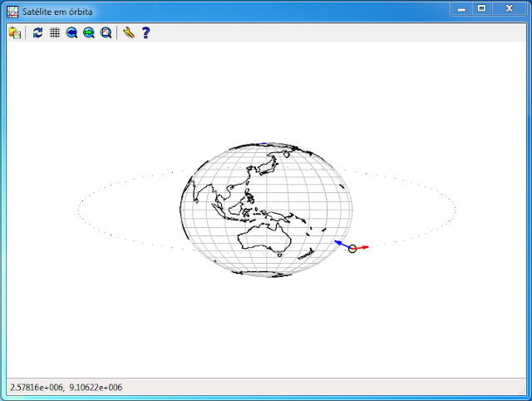Click Australia on the globe
This screenshot has width=532, height=401.
tap(264, 238)
